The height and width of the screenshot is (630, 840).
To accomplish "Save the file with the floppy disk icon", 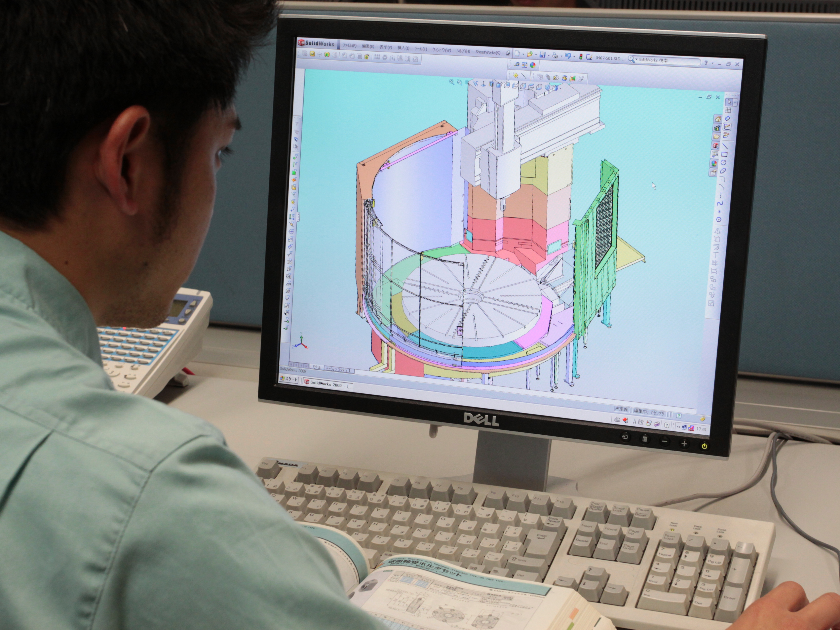I will [x=543, y=55].
